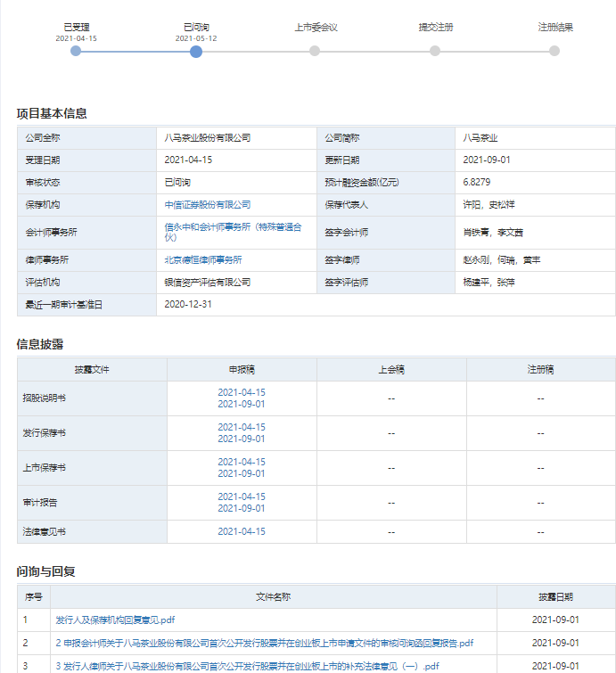Click sponsor representatives 许阳, 史松祥

click(x=489, y=205)
